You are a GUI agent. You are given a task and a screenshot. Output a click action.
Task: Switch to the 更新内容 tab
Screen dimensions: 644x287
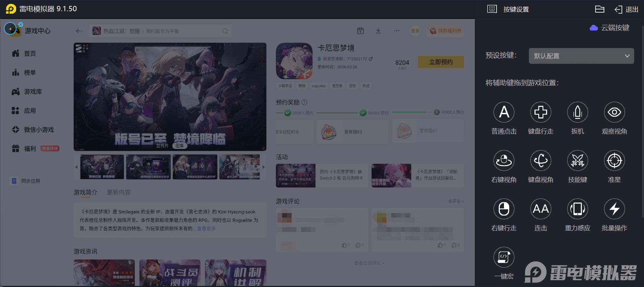click(x=119, y=192)
